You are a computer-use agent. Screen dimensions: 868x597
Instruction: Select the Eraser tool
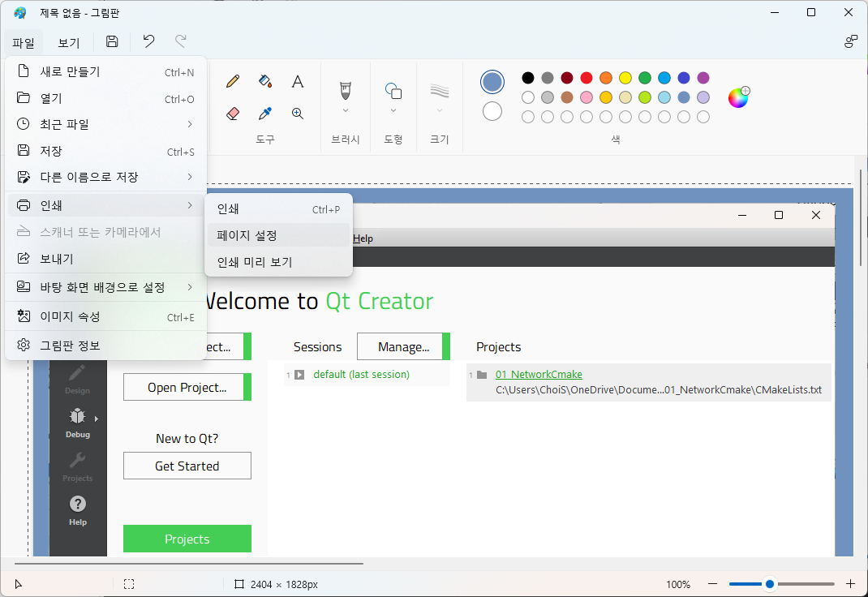tap(233, 114)
